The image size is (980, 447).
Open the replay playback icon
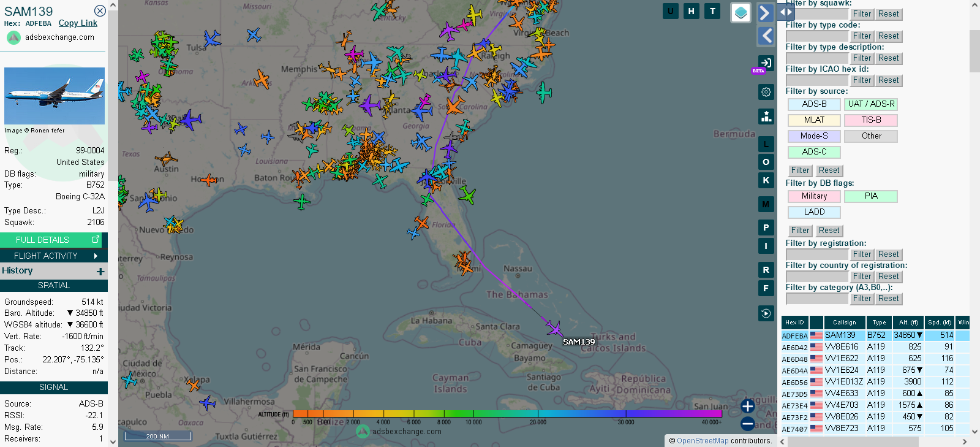(x=766, y=313)
